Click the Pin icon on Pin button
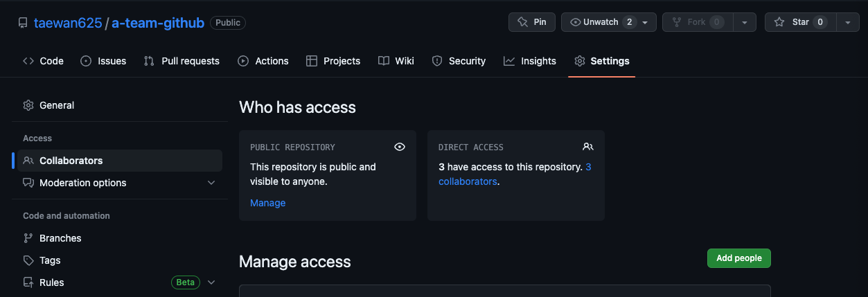 click(522, 22)
